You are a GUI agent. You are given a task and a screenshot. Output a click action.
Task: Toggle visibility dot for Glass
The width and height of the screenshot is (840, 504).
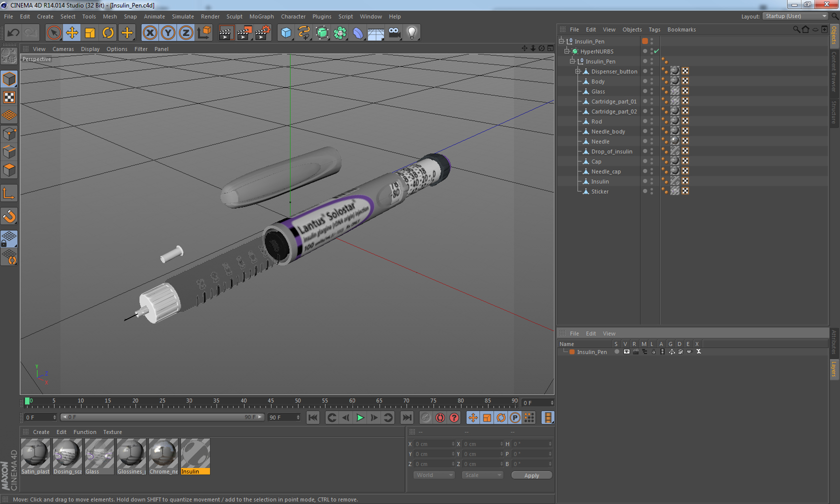pyautogui.click(x=645, y=90)
